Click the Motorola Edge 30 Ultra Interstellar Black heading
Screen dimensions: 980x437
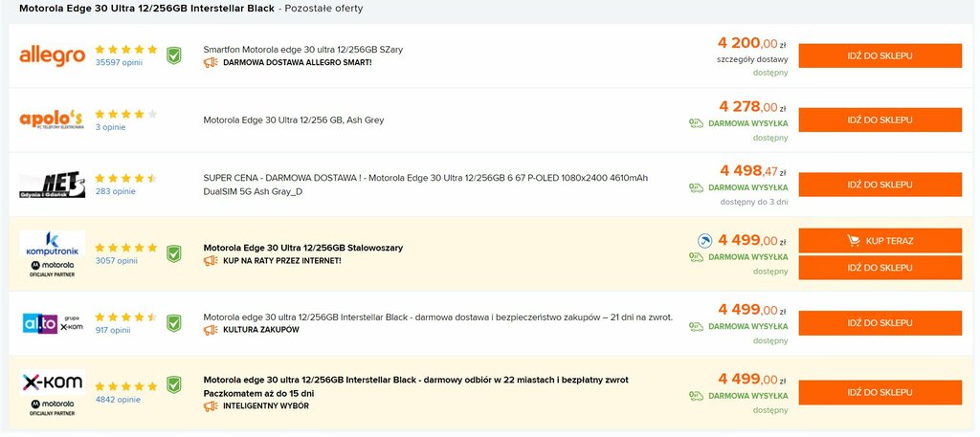(146, 9)
